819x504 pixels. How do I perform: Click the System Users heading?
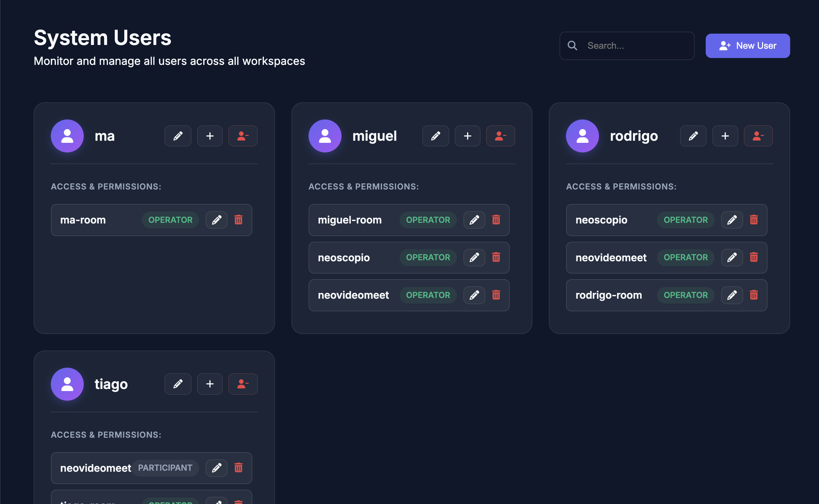(x=103, y=37)
